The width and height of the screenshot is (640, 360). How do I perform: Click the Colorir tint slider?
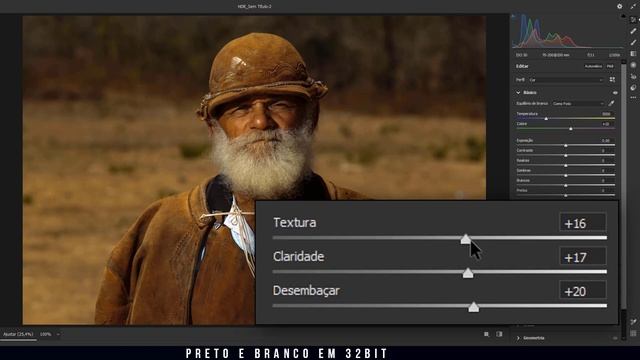pos(566,129)
